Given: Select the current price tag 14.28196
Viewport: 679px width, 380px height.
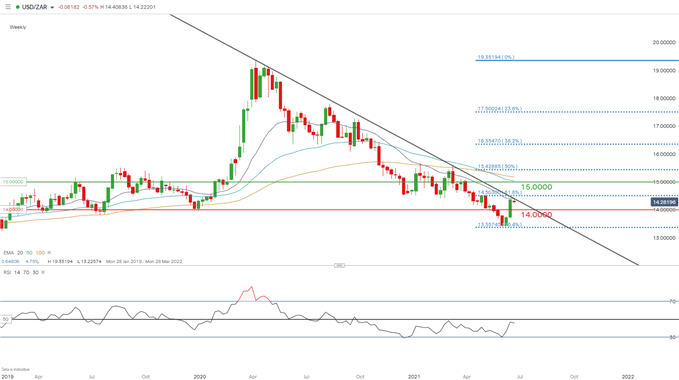Looking at the screenshot, I should pyautogui.click(x=664, y=202).
